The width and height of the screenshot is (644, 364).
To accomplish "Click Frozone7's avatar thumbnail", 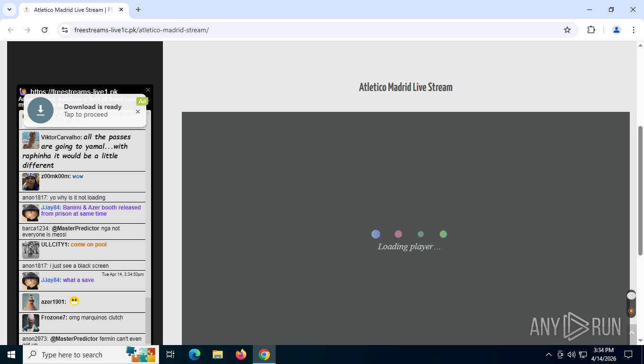I will click(31, 323).
